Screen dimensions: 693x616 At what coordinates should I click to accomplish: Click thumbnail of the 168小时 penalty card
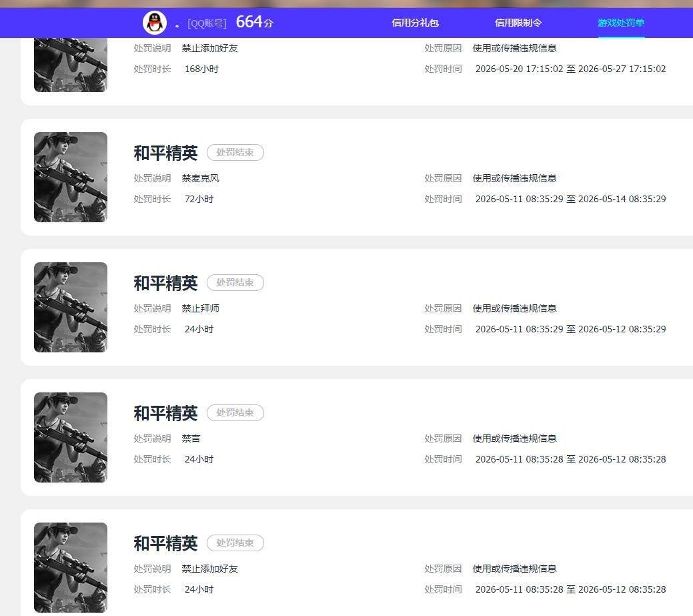point(71,65)
